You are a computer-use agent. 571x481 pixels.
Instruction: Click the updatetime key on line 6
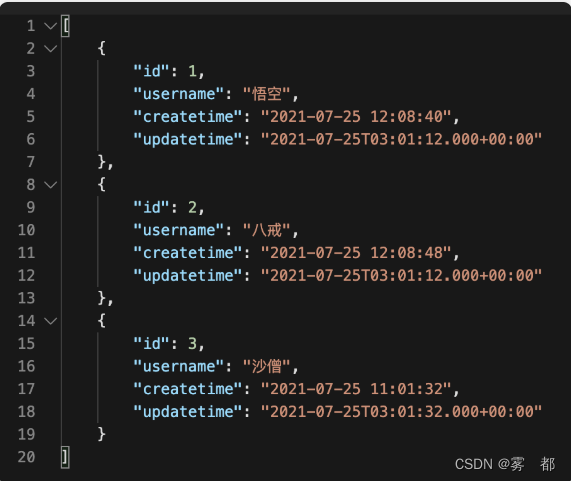coord(188,139)
